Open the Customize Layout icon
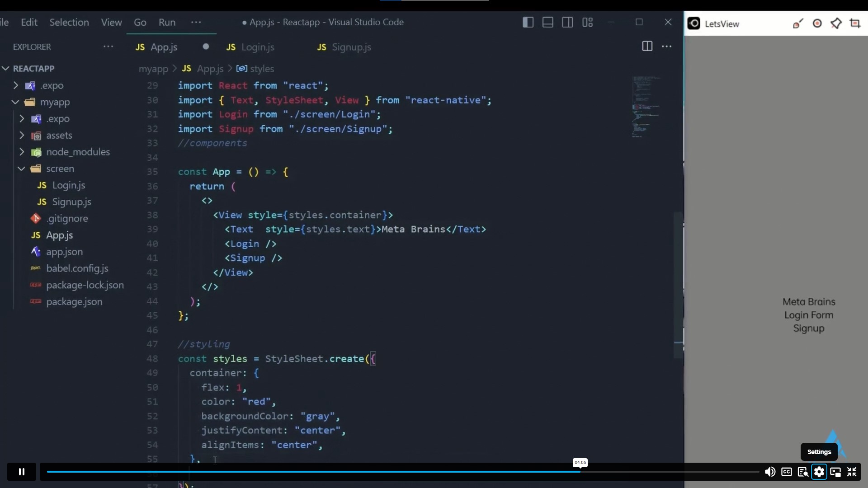 click(587, 22)
